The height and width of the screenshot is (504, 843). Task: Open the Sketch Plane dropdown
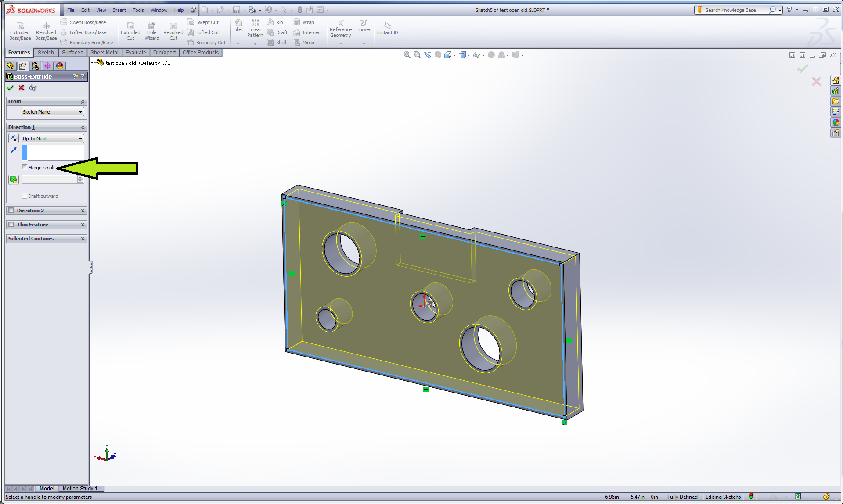point(53,112)
